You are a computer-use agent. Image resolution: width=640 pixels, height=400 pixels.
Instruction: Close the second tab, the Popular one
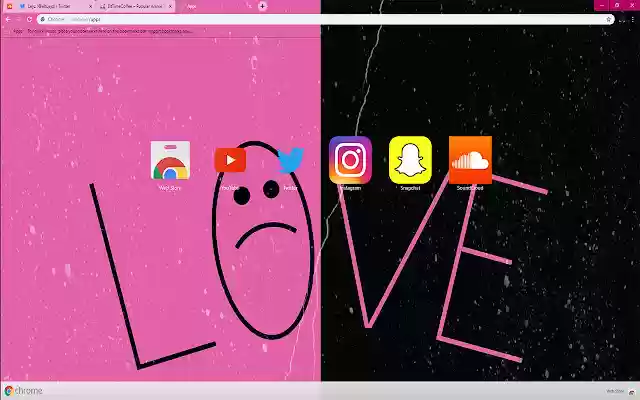[170, 6]
